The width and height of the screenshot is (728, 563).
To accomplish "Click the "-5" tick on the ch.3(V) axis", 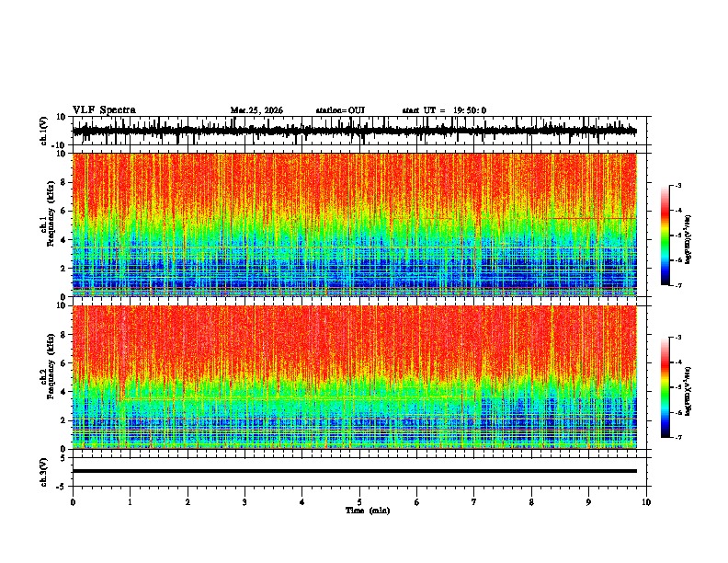I will coord(63,487).
